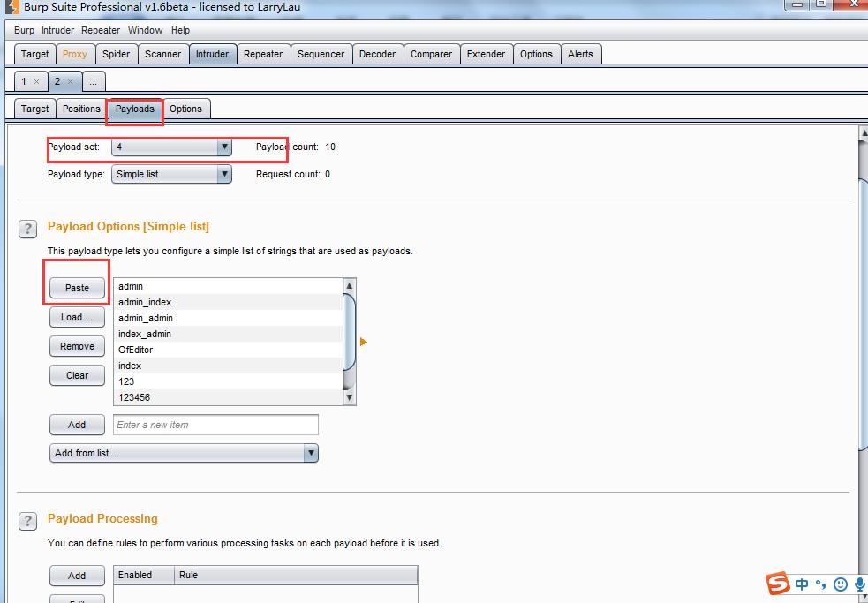Switch to the Decoder tab
The width and height of the screenshot is (868, 603).
(378, 54)
